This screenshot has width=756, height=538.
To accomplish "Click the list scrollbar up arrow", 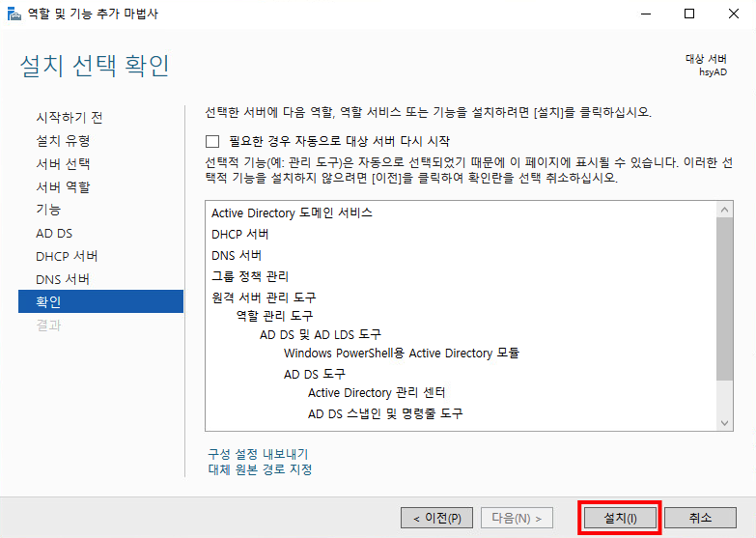I will click(724, 210).
